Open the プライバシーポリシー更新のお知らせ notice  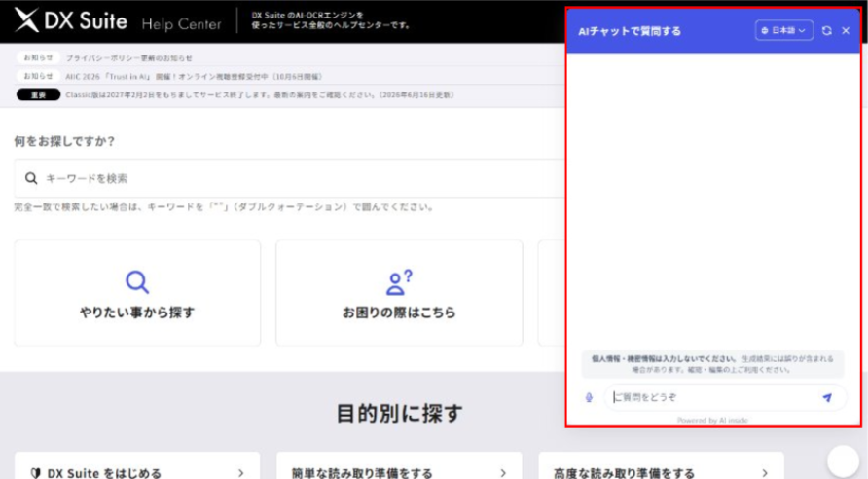(129, 57)
